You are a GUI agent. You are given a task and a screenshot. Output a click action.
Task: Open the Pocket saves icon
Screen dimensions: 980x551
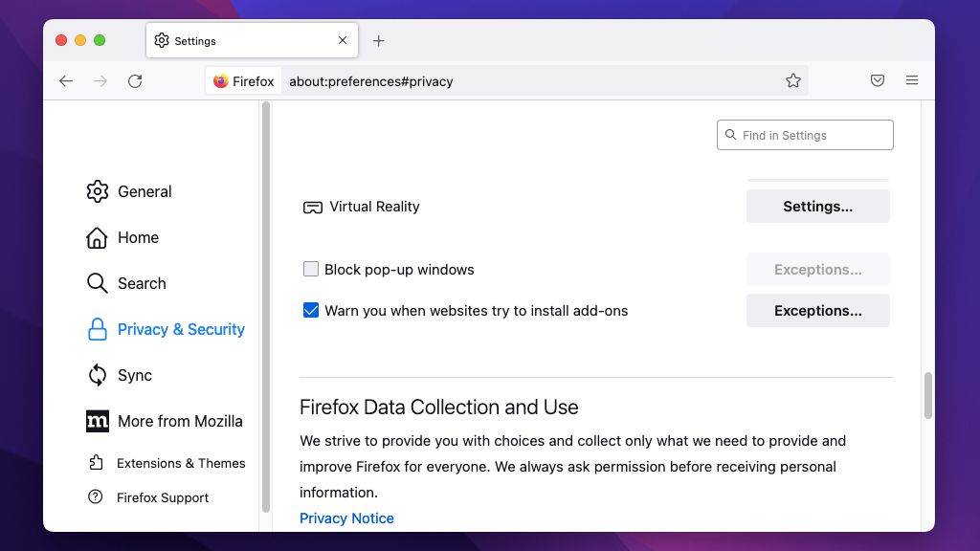pos(877,80)
